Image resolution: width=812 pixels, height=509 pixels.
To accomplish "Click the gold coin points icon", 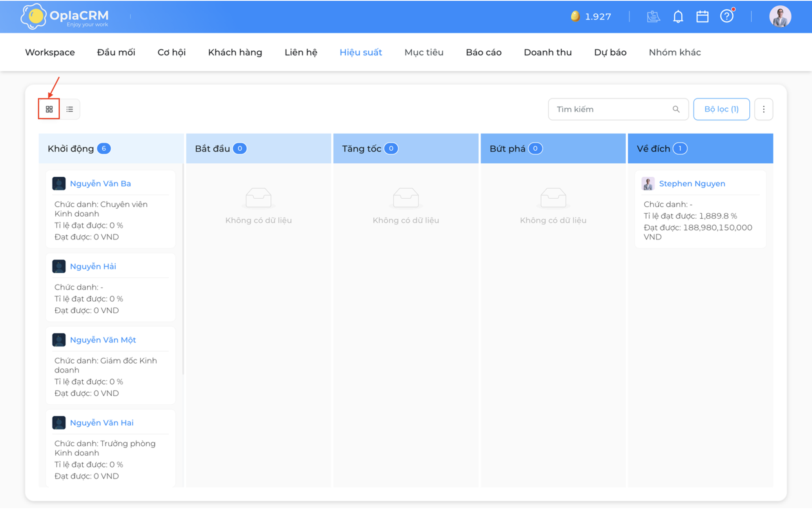I will click(575, 16).
